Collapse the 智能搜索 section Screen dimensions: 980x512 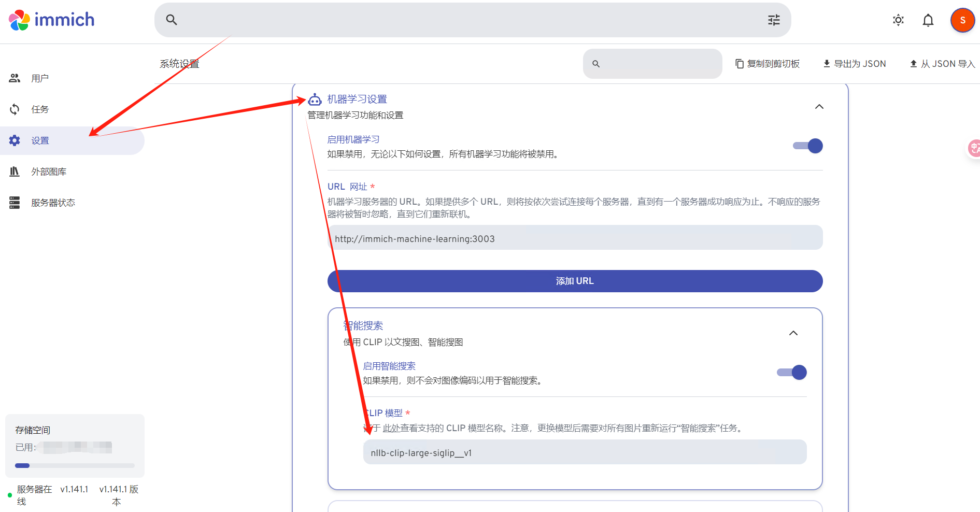pos(793,333)
